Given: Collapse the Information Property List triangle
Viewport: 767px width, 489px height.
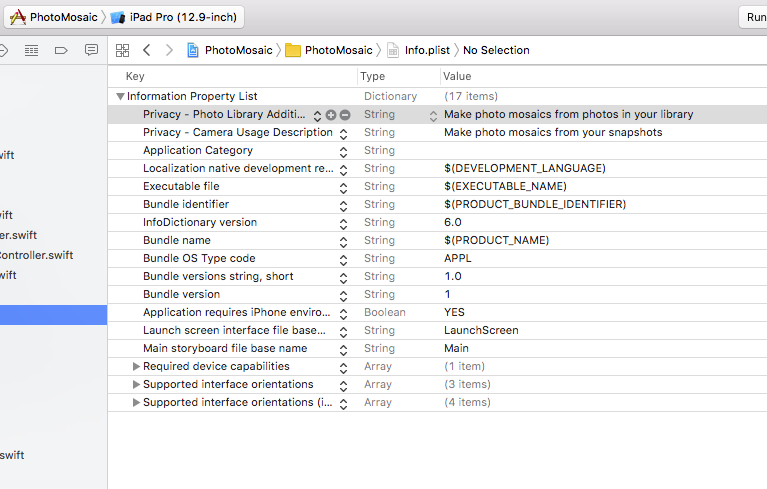Looking at the screenshot, I should click(120, 96).
